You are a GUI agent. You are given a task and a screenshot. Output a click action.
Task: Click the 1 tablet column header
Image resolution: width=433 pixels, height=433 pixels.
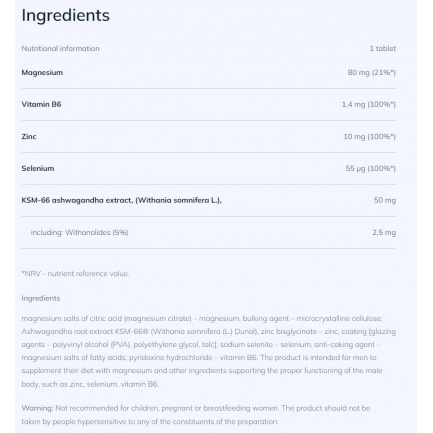(382, 48)
